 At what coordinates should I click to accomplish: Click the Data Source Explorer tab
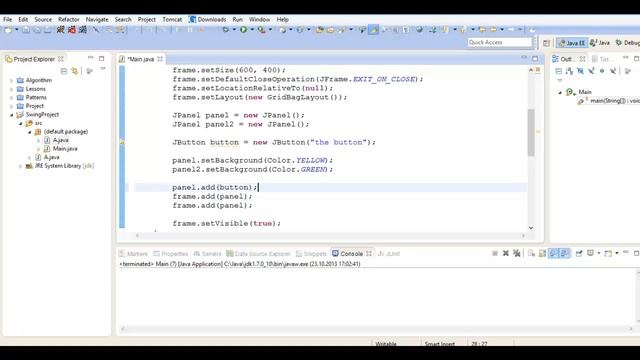click(258, 253)
